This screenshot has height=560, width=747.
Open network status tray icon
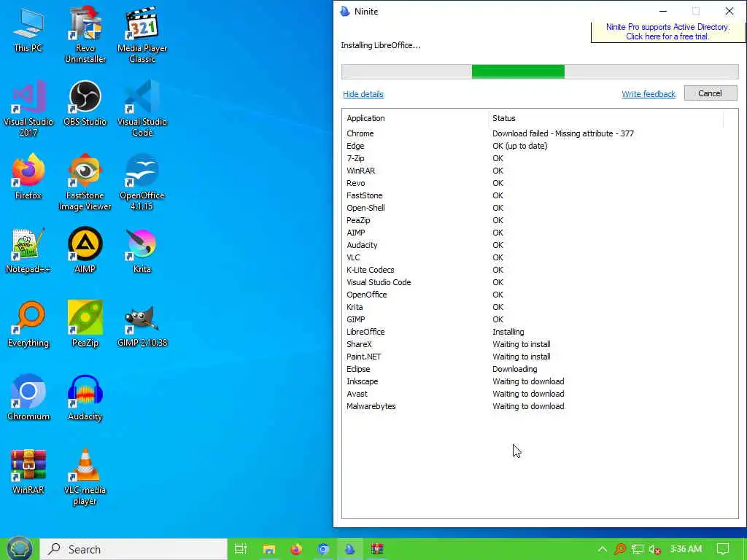pyautogui.click(x=638, y=549)
